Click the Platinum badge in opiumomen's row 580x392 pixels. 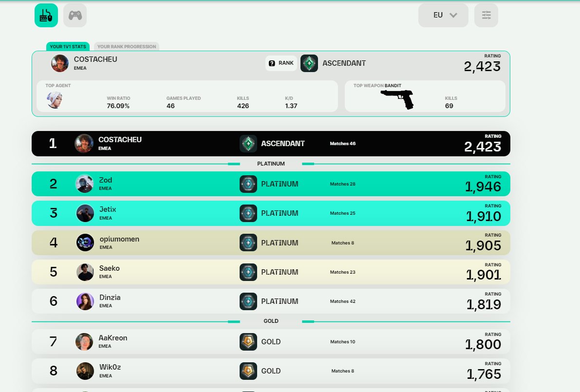coord(248,243)
